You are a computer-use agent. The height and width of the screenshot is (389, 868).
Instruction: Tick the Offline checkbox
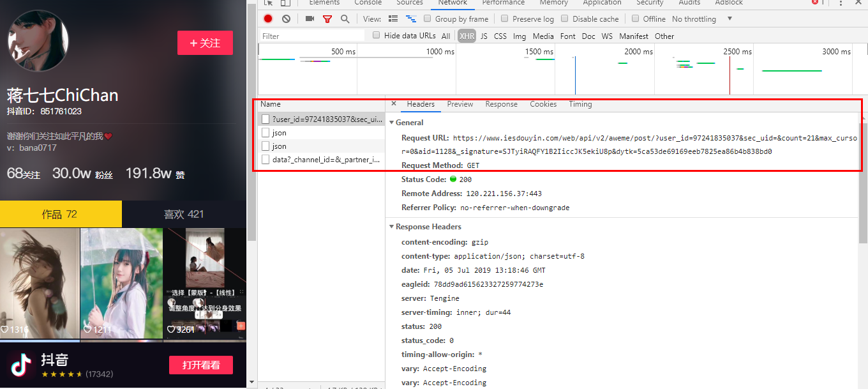tap(636, 19)
